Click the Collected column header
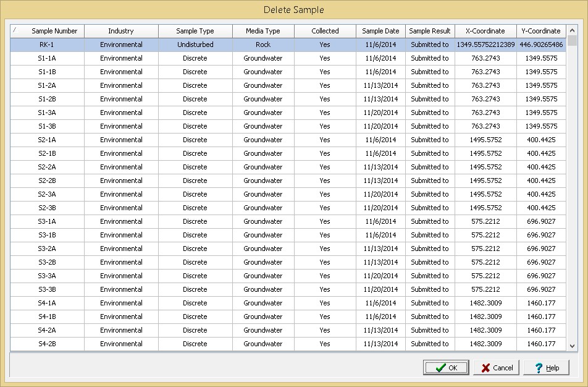Image resolution: width=588 pixels, height=387 pixels. click(x=325, y=31)
